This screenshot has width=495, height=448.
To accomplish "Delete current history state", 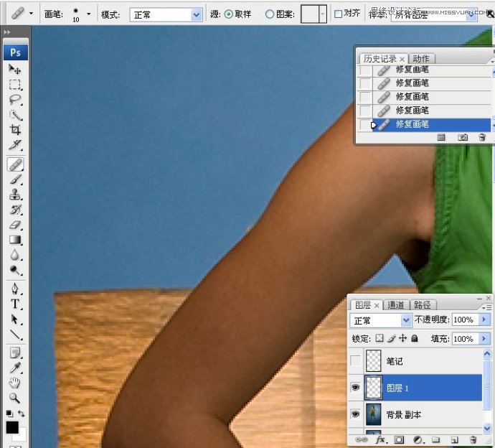I will point(482,137).
